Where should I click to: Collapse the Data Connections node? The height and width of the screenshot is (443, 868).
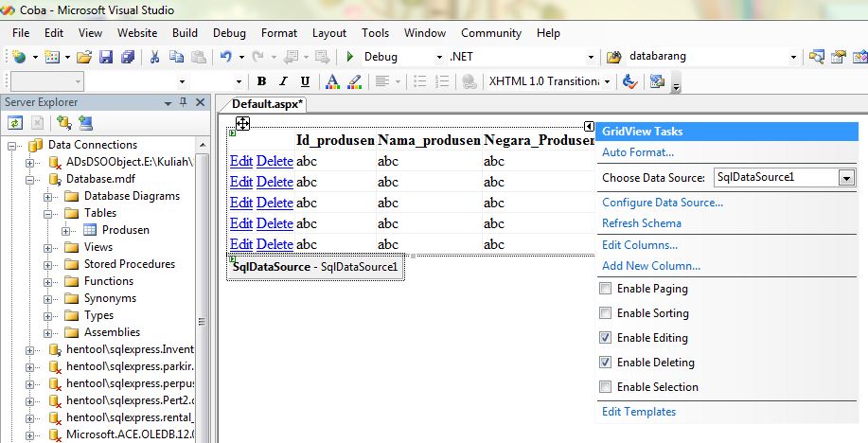point(12,146)
